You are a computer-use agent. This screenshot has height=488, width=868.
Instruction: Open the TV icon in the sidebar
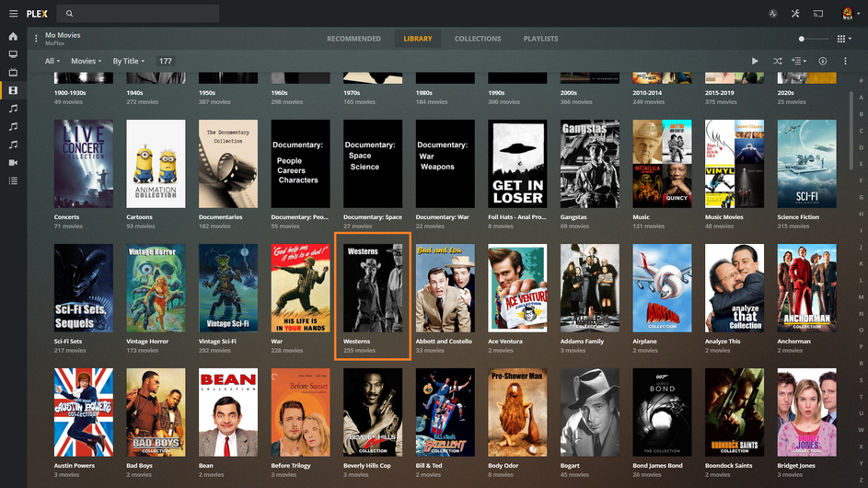click(13, 73)
